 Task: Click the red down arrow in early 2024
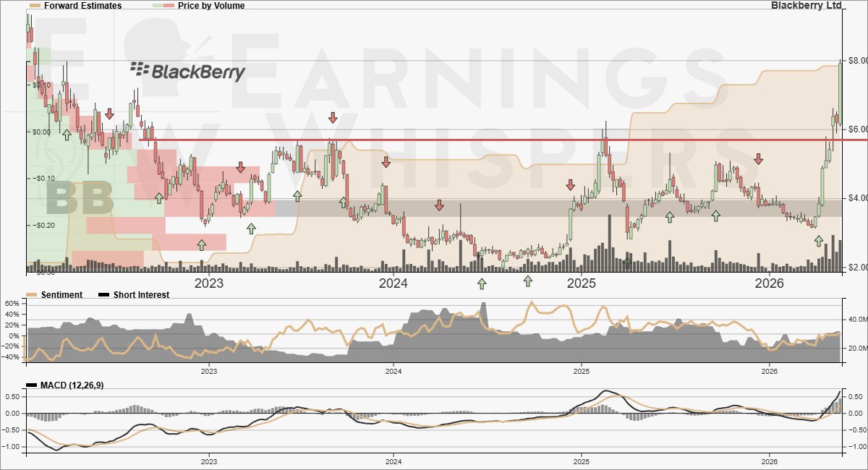pos(439,205)
